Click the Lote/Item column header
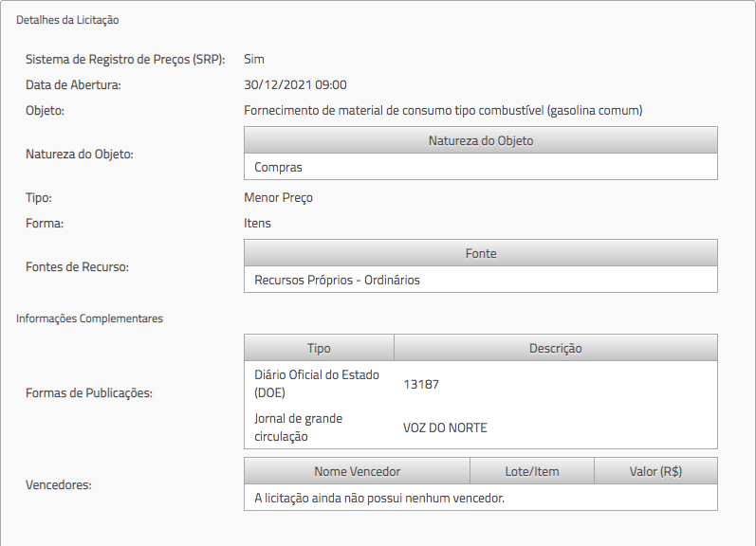 531,471
